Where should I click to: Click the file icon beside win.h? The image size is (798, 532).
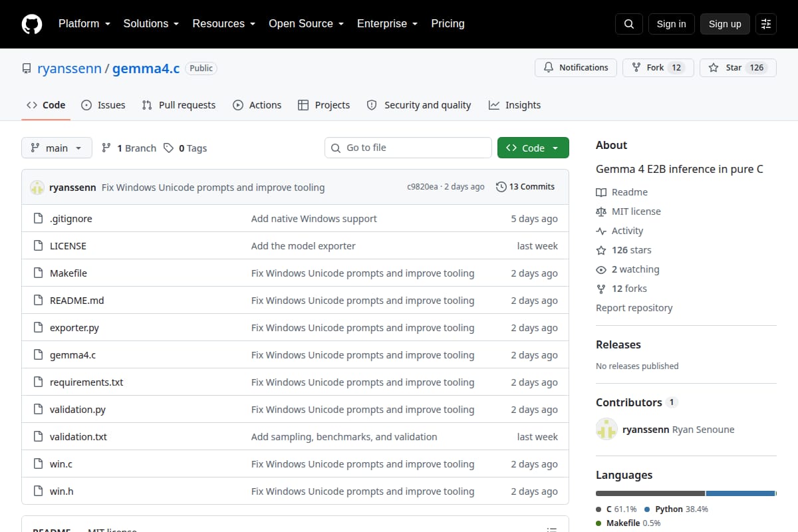click(x=38, y=491)
